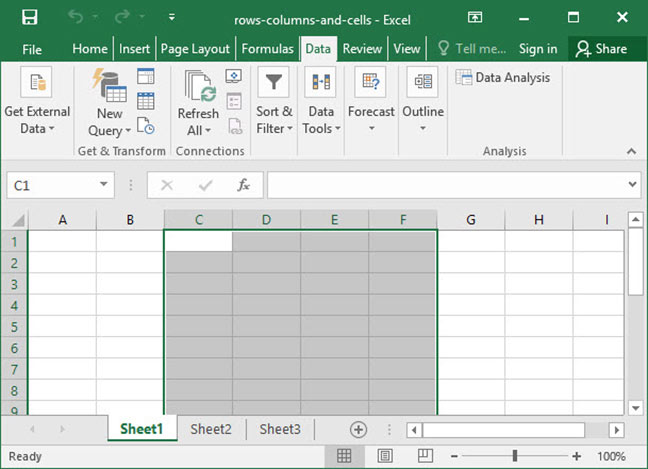This screenshot has height=469, width=648.
Task: Select column G header
Action: [471, 219]
